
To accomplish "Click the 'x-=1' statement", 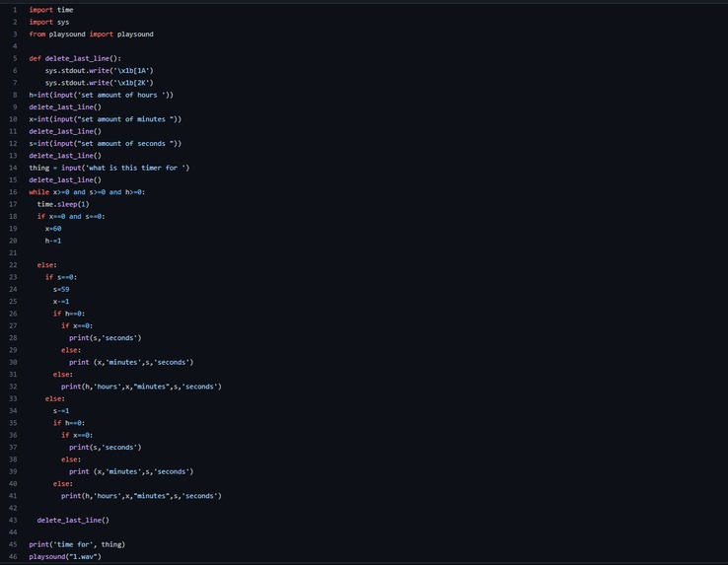I will (x=61, y=302).
